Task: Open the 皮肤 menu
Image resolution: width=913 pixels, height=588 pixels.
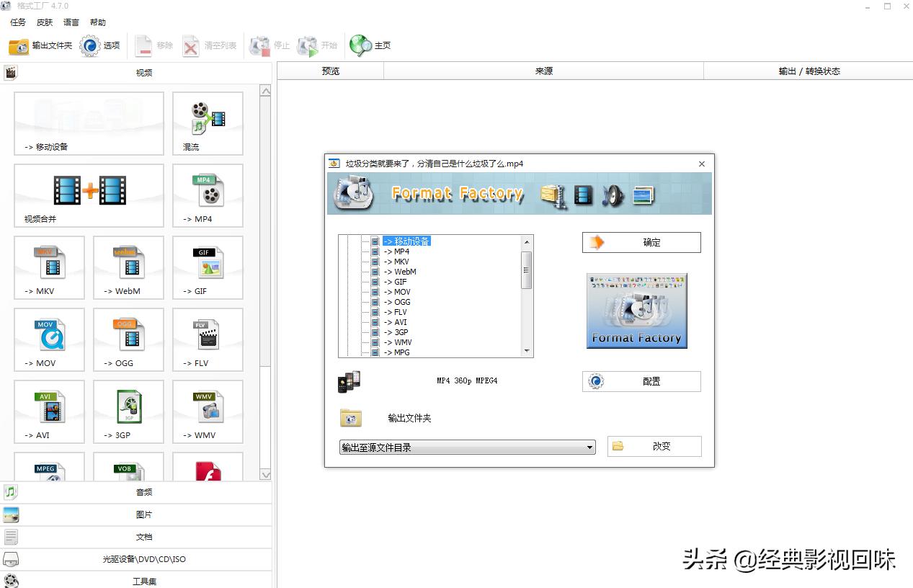Action: [45, 22]
